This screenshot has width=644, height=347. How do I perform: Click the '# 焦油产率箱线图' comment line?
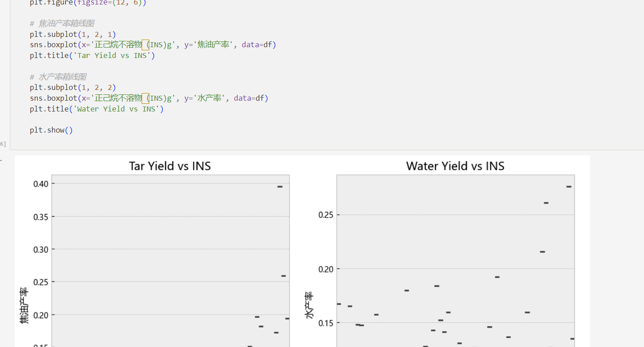62,23
